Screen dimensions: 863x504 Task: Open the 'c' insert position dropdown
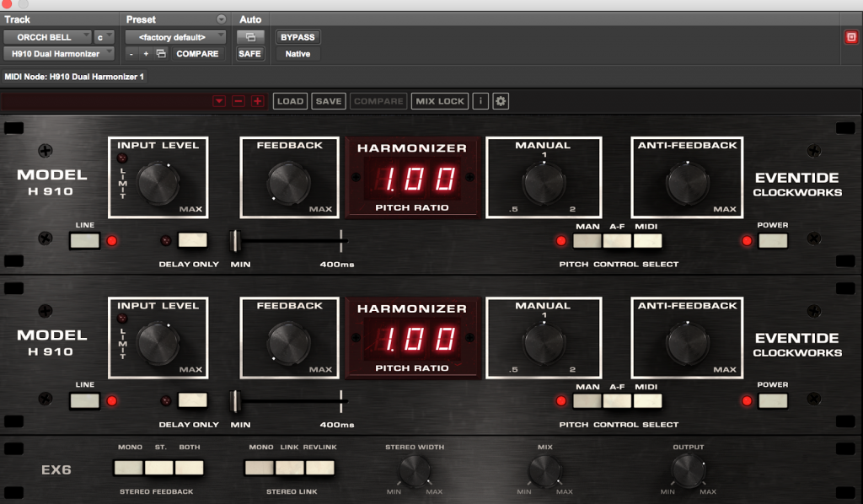(x=104, y=37)
